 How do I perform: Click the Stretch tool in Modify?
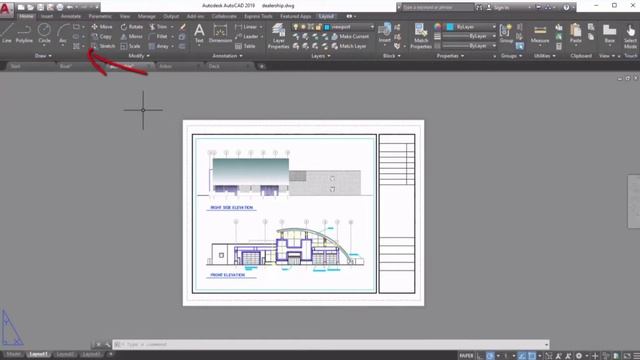tap(103, 46)
